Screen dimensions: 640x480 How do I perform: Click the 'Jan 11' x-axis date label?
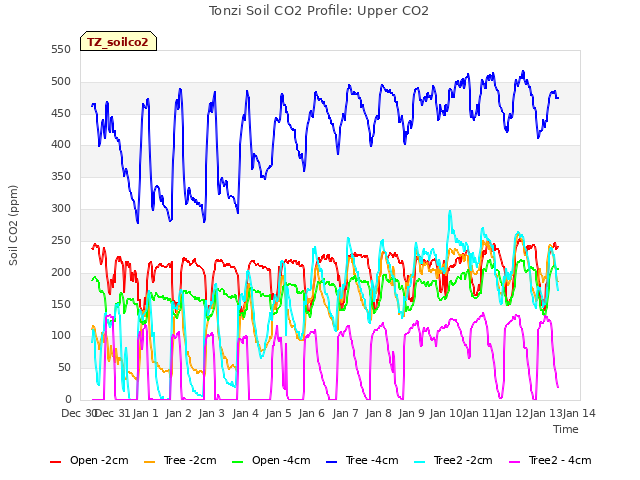[479, 413]
